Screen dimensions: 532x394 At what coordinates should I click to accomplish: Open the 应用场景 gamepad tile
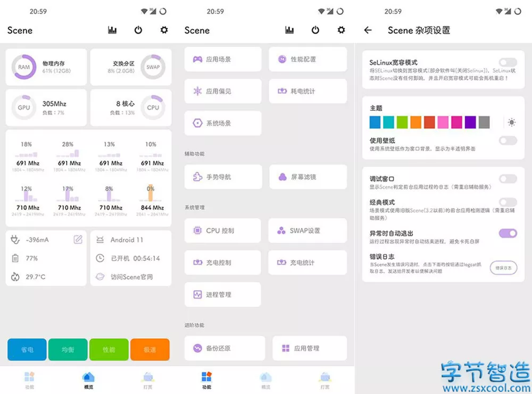click(223, 60)
